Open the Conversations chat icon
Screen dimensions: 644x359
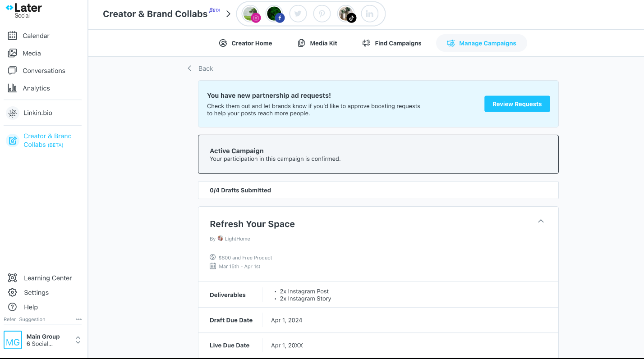point(12,71)
